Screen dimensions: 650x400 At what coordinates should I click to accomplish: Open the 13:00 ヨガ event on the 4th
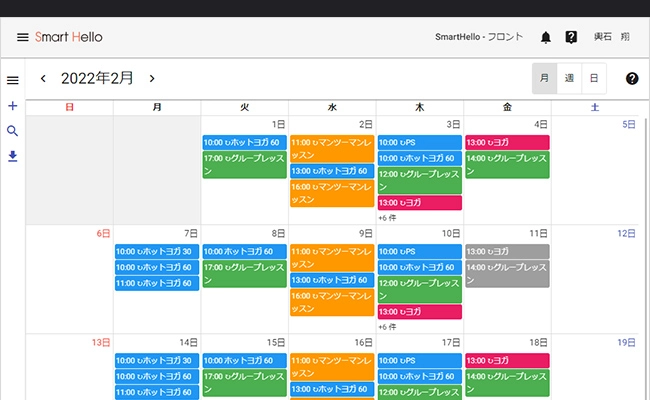coord(507,143)
